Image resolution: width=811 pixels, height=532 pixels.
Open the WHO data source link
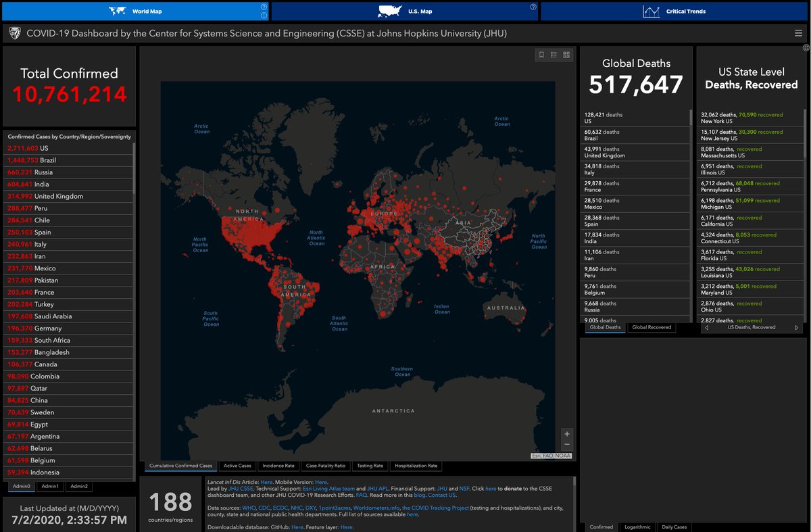click(x=249, y=508)
